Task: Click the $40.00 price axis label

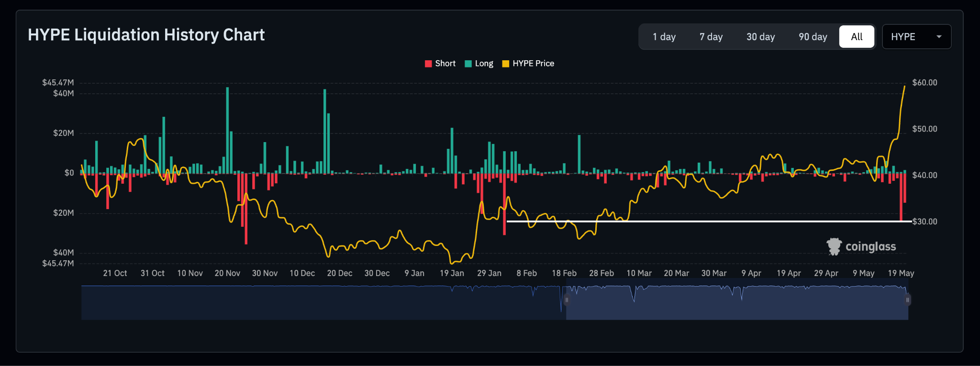Action: click(925, 175)
